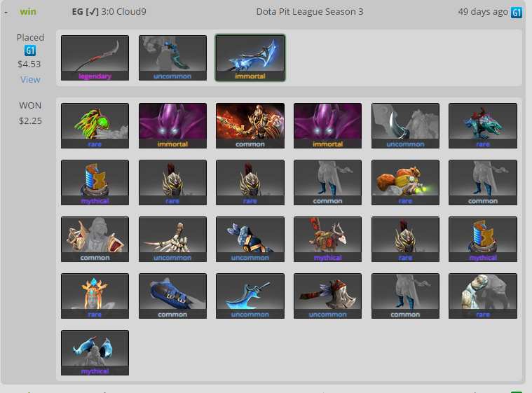This screenshot has width=532, height=393.
Task: Click the common bearded armor item
Action: [95, 240]
